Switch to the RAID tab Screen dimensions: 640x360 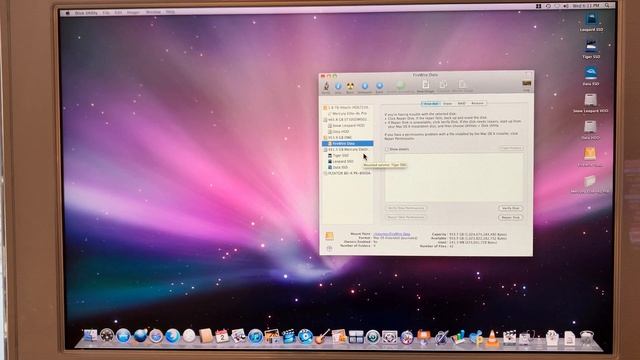tap(461, 103)
